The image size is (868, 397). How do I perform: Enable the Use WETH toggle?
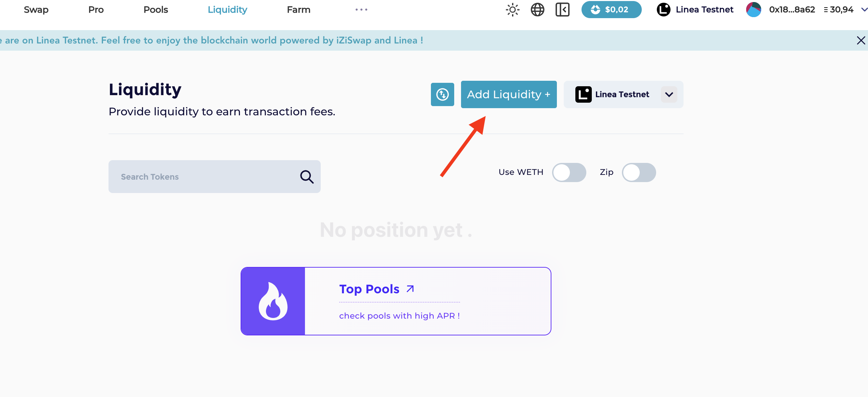569,172
